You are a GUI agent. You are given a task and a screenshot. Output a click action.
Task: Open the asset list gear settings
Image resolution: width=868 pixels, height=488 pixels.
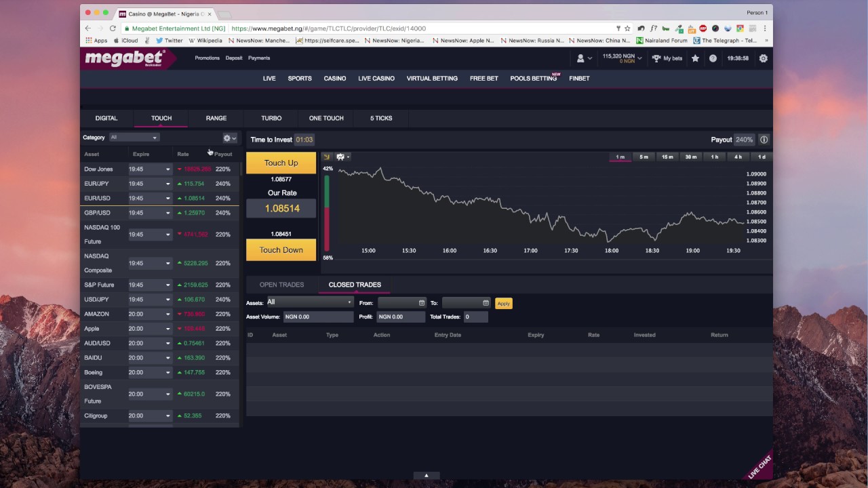pyautogui.click(x=230, y=138)
